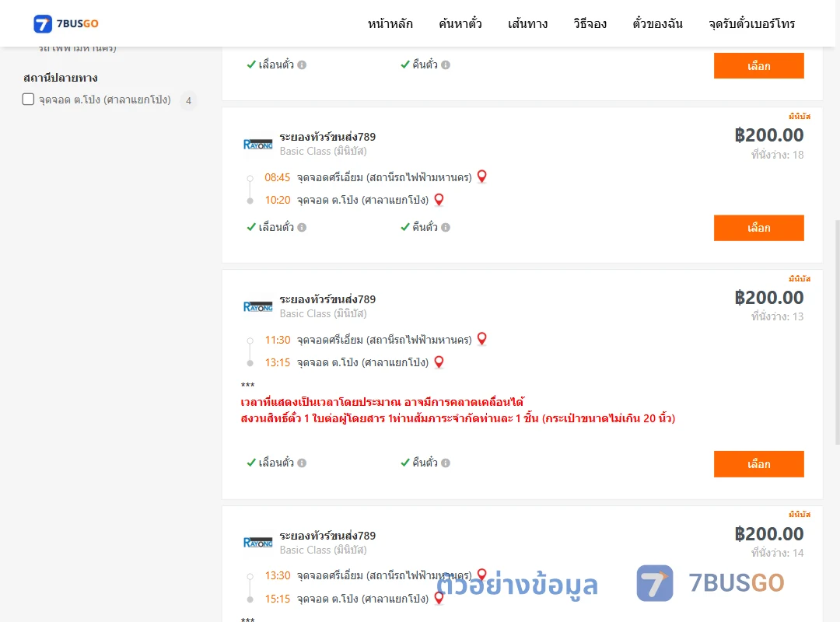Show คืนตั๋ว info icon in top partial card
This screenshot has height=622, width=840.
(446, 65)
